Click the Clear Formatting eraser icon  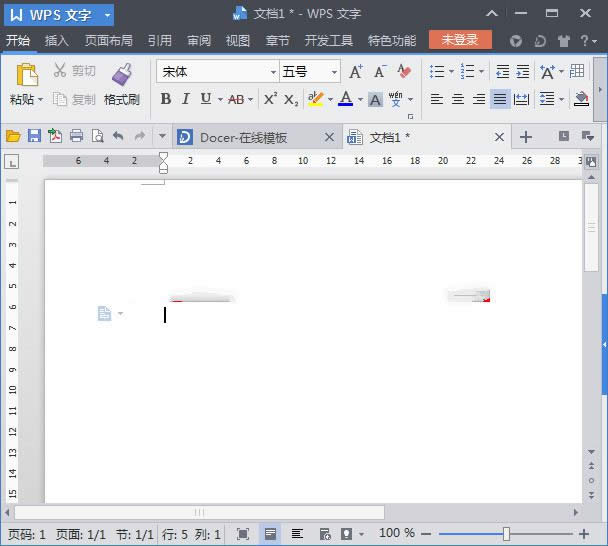click(404, 72)
